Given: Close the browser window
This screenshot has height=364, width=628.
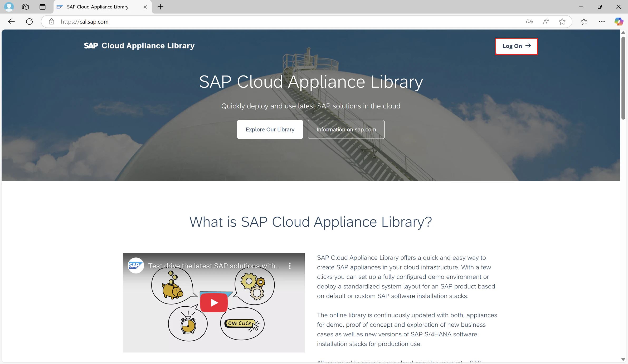Looking at the screenshot, I should pos(618,7).
